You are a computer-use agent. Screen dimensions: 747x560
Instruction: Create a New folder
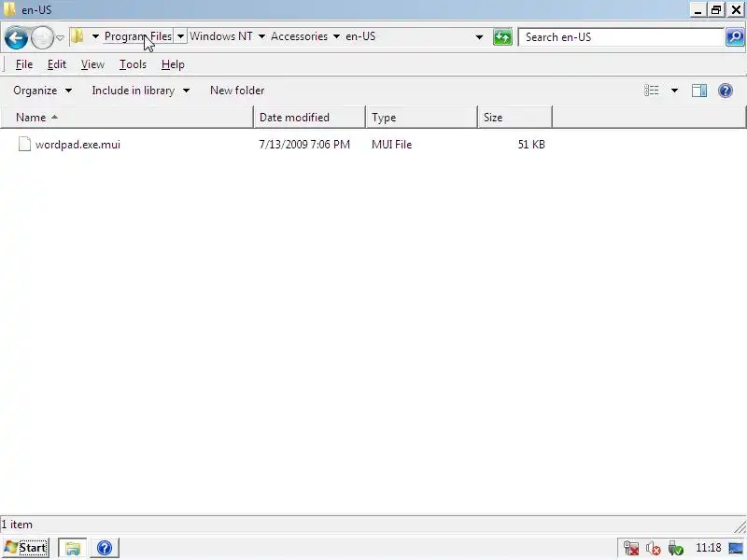[237, 91]
